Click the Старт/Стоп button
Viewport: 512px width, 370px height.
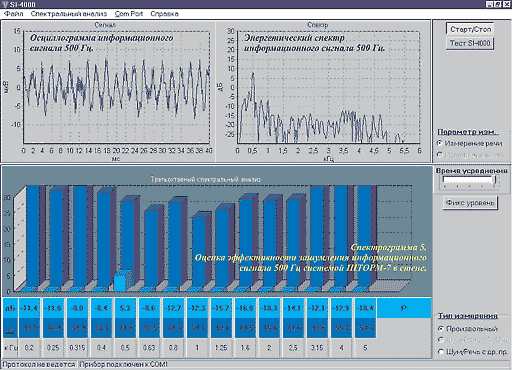tap(470, 29)
